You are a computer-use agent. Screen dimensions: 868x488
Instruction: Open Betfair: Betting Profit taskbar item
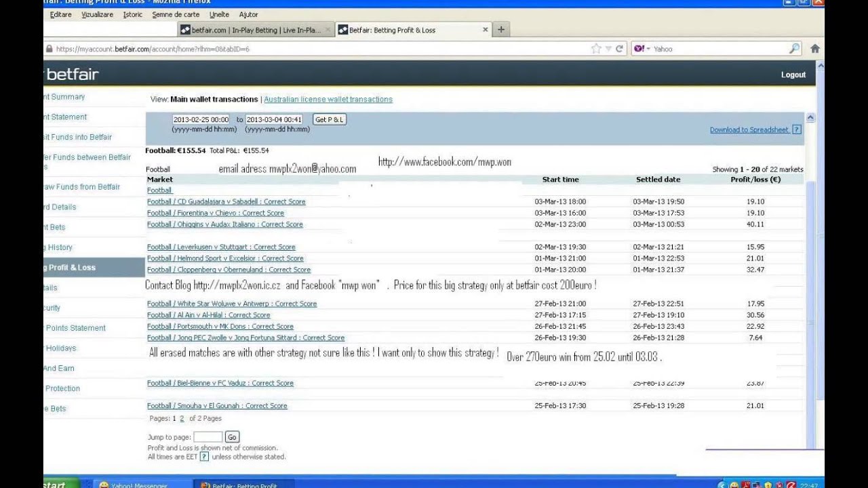244,484
